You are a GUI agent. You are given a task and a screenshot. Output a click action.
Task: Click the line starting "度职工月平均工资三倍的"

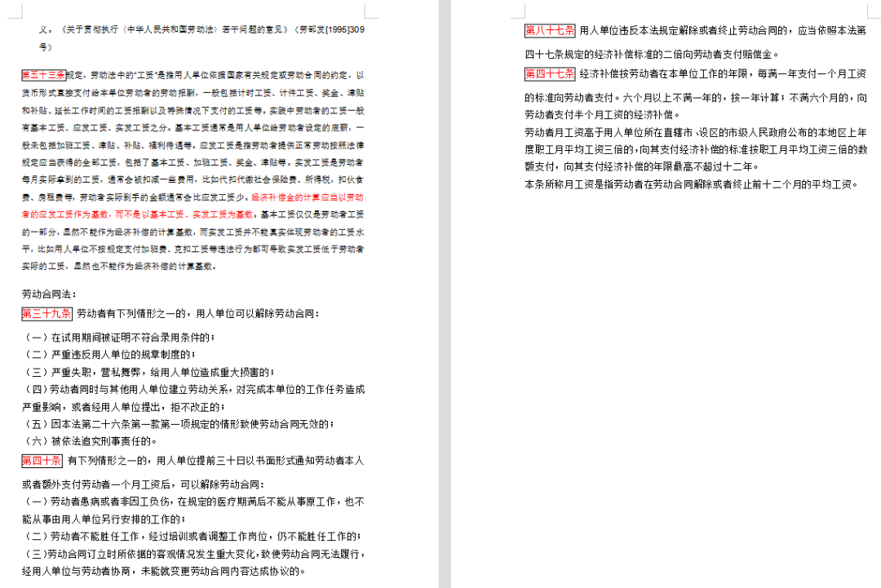[696, 150]
